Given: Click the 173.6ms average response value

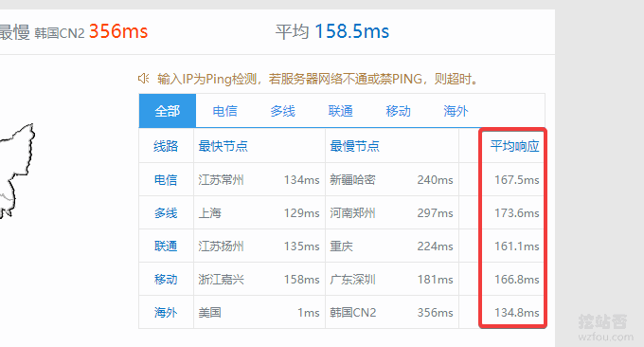Looking at the screenshot, I should click(x=517, y=213).
